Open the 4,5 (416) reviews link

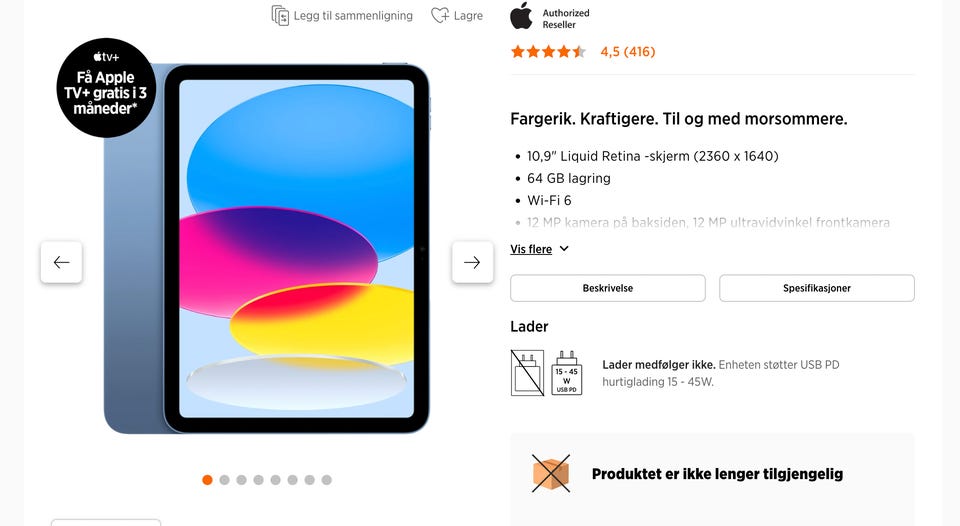[x=628, y=51]
